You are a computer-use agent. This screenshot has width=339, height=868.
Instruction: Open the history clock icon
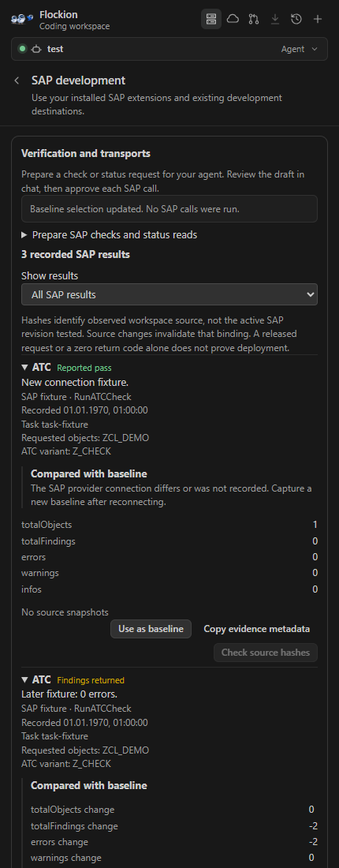(x=296, y=20)
